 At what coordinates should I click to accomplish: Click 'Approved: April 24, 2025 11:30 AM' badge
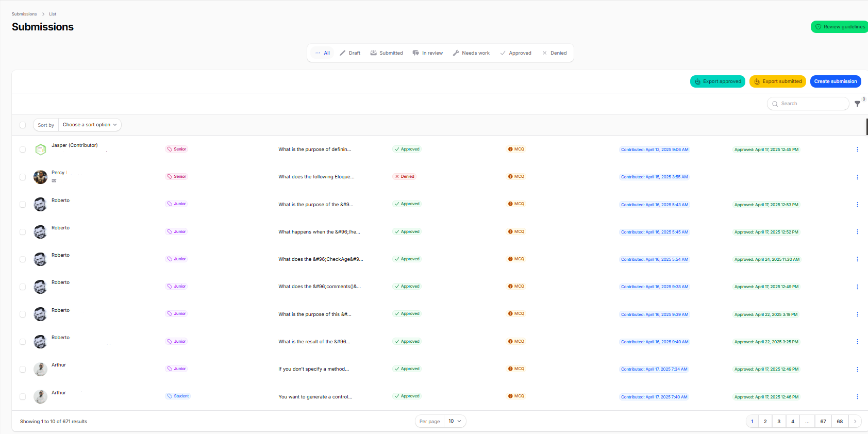click(767, 259)
